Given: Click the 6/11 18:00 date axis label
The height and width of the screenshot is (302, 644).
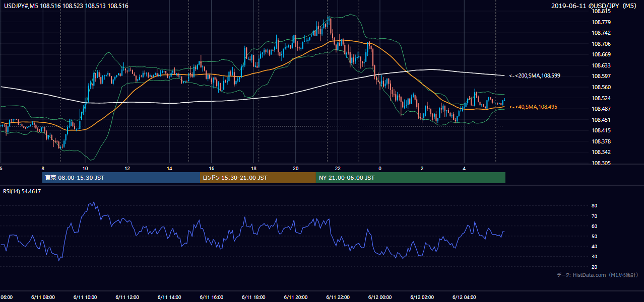Looking at the screenshot, I should (x=253, y=297).
